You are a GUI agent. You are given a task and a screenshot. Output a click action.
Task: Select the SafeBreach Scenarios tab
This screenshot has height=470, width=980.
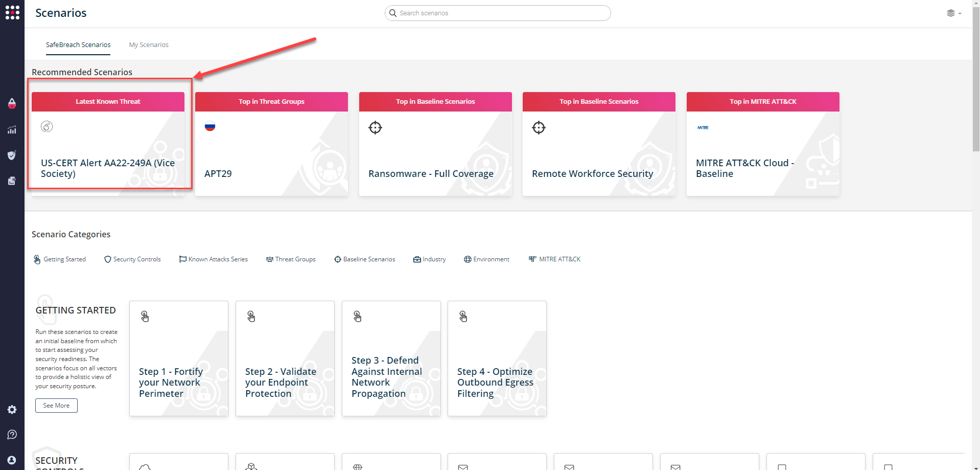(x=78, y=44)
